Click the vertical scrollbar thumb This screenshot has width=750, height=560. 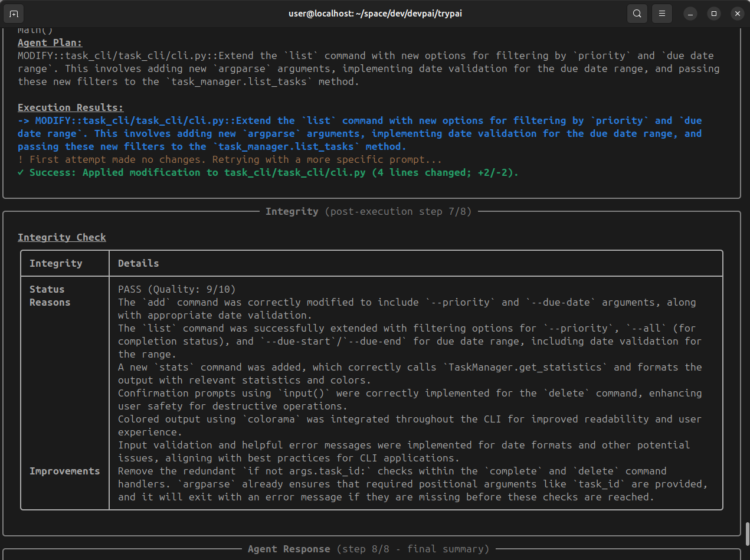(x=747, y=533)
